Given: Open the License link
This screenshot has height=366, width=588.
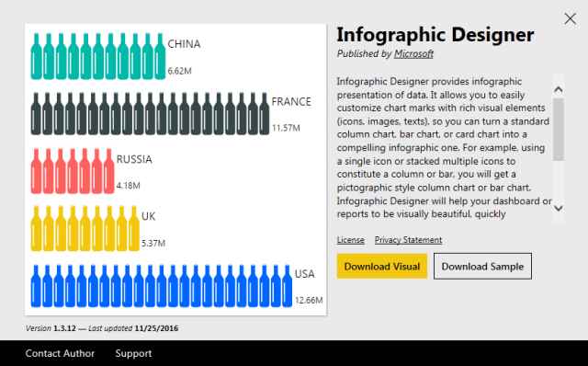Looking at the screenshot, I should [x=351, y=240].
